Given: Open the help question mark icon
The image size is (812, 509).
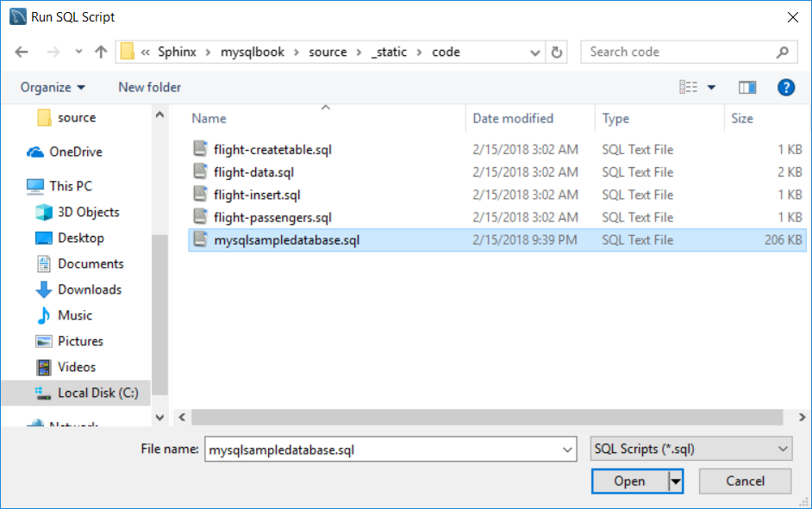Looking at the screenshot, I should pos(785,87).
